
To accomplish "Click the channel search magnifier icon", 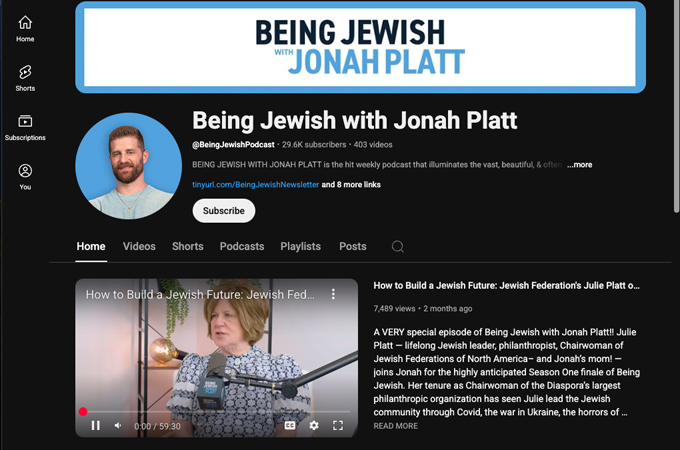I will tap(398, 247).
